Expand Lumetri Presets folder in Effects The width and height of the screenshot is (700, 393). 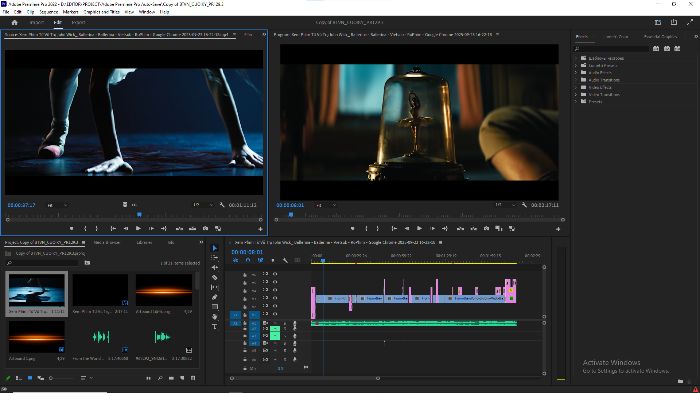point(576,66)
